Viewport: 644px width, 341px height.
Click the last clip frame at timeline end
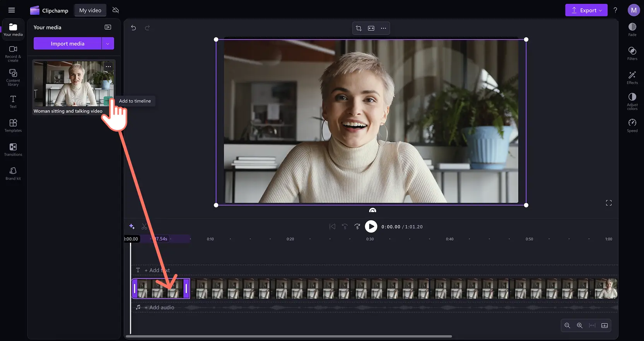coord(606,288)
